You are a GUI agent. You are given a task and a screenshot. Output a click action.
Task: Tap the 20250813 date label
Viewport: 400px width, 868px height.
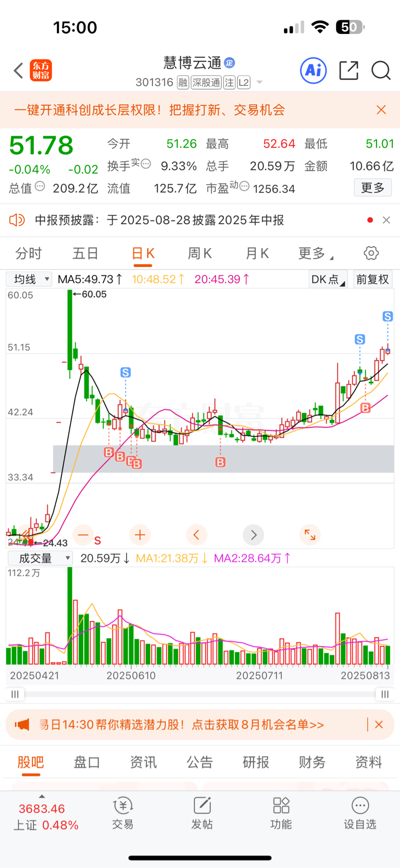pyautogui.click(x=365, y=676)
